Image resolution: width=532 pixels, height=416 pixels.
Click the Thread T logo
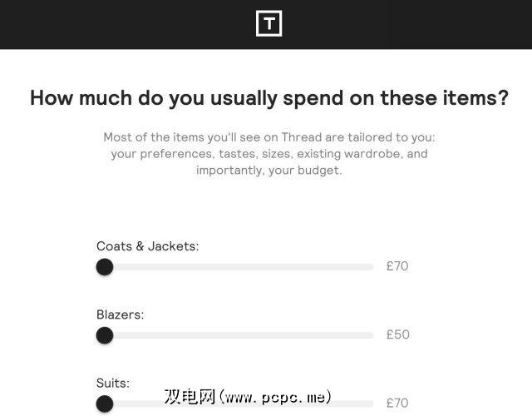(268, 23)
